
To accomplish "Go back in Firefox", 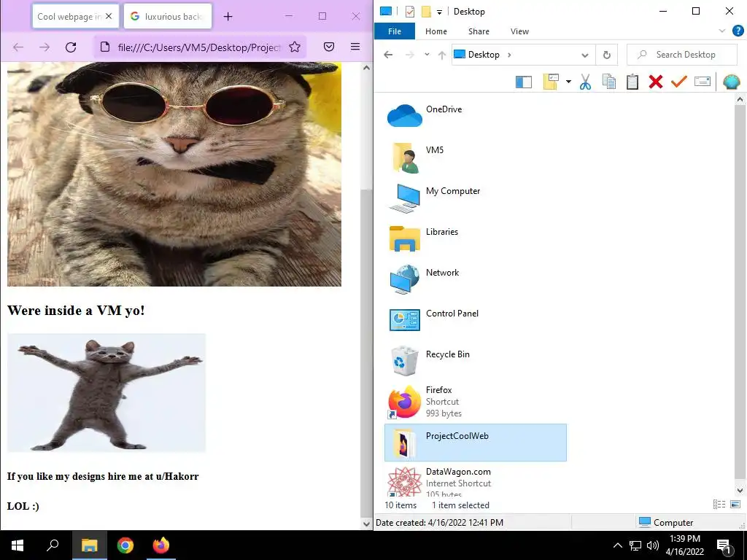I will [18, 47].
